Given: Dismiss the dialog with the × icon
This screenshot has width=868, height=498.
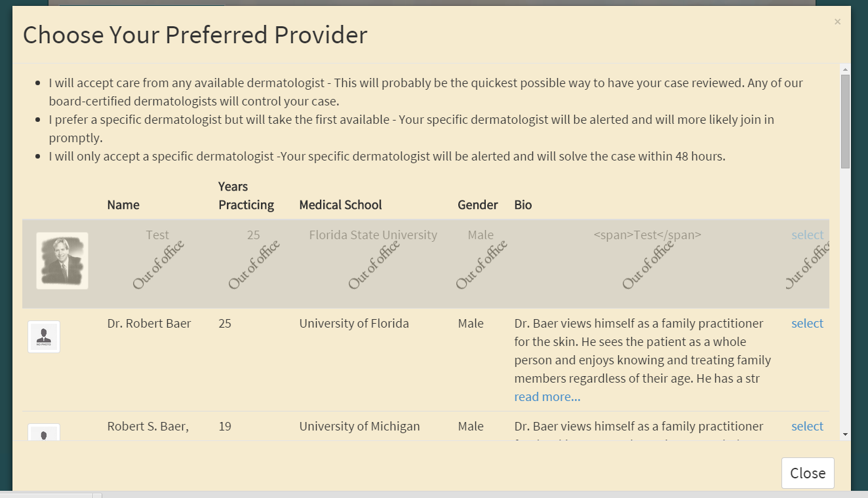Looking at the screenshot, I should [x=837, y=22].
